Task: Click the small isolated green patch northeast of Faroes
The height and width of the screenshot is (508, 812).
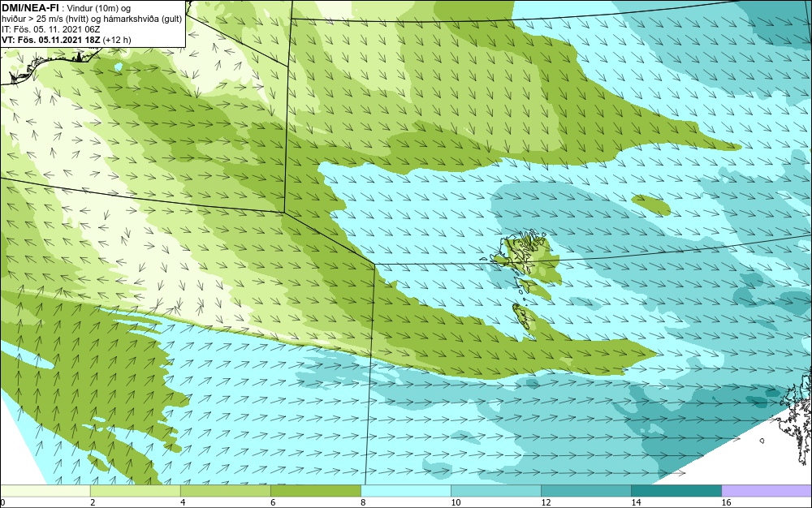Action: [651, 204]
